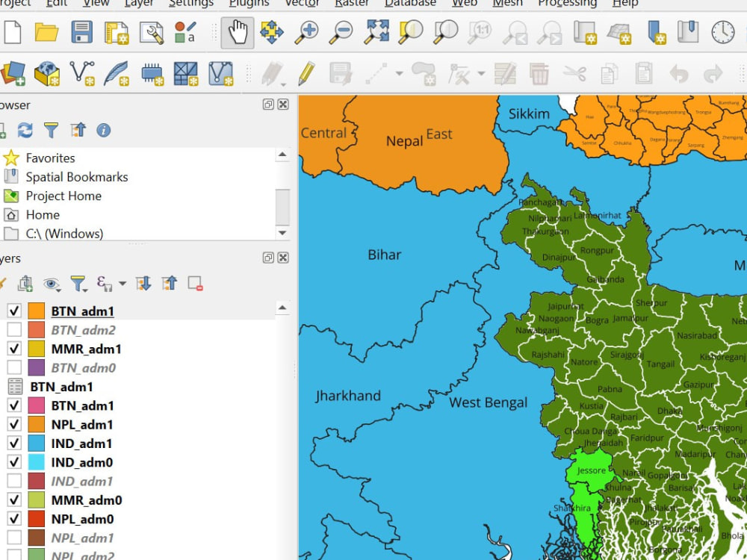Open the Plugins menu
This screenshot has height=560, width=747.
point(249,3)
